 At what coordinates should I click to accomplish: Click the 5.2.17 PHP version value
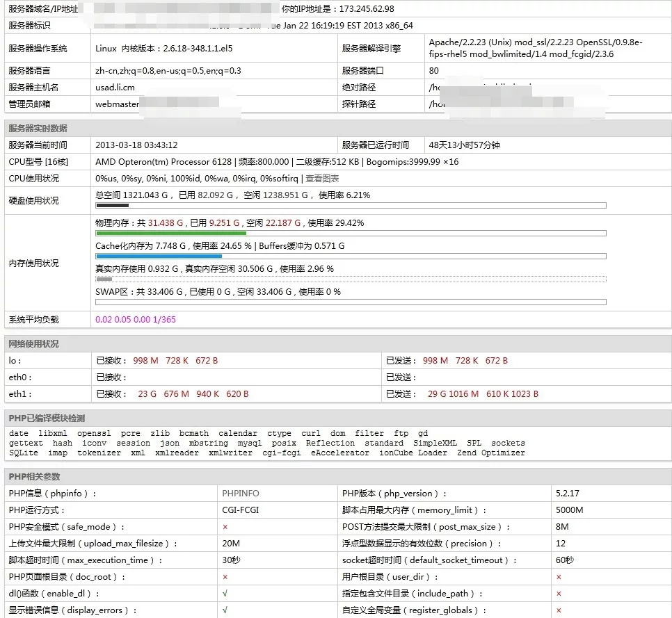pyautogui.click(x=568, y=494)
